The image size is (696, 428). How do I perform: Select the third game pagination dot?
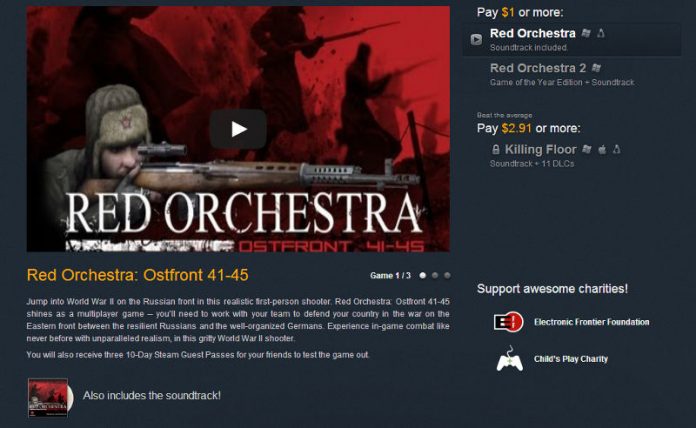[447, 276]
